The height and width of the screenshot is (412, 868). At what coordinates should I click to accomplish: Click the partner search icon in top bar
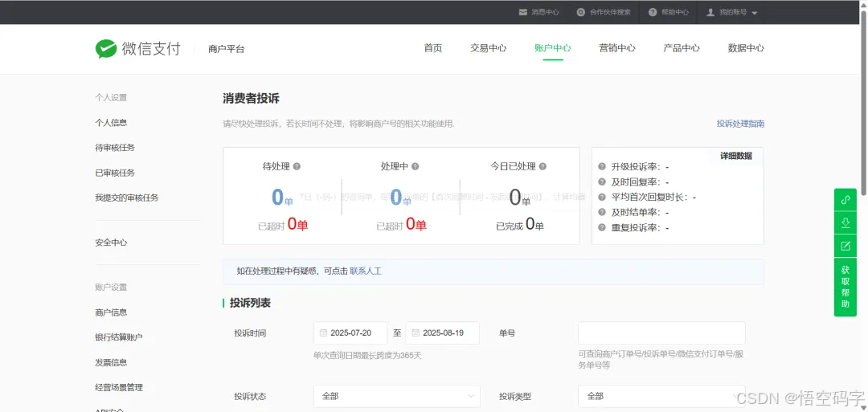point(580,12)
